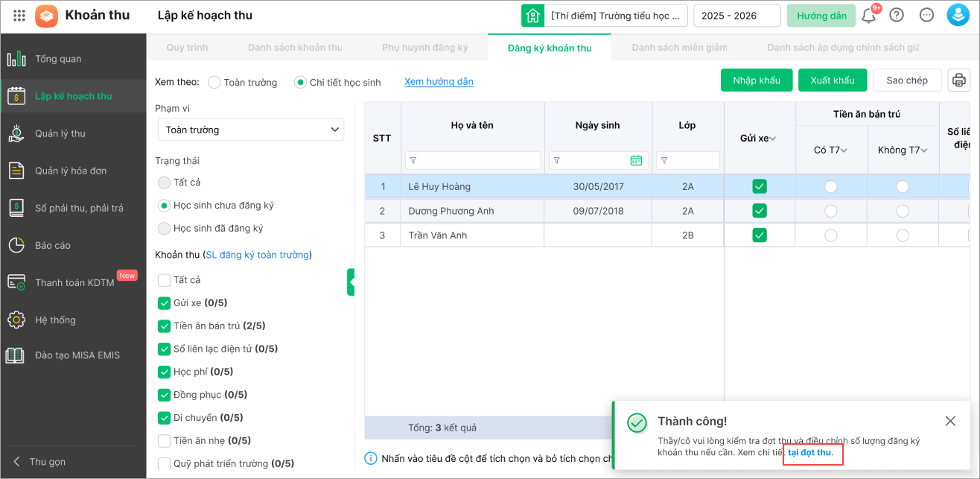
Task: Expand the Gửi xe column dropdown arrow
Action: [x=773, y=139]
